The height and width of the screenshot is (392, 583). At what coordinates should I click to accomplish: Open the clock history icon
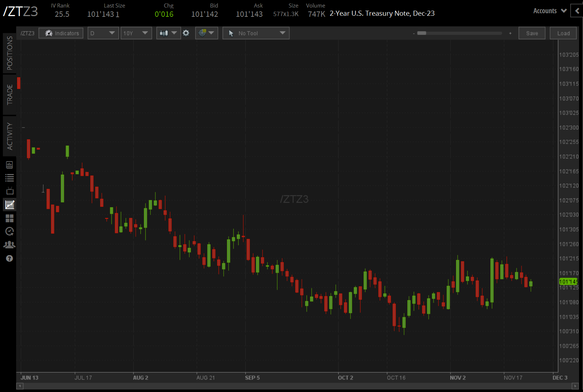click(10, 232)
